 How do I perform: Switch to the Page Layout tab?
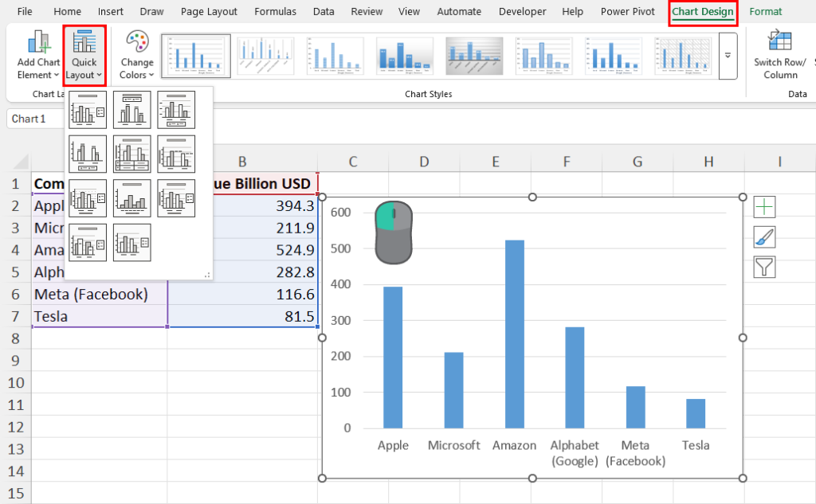[x=209, y=11]
